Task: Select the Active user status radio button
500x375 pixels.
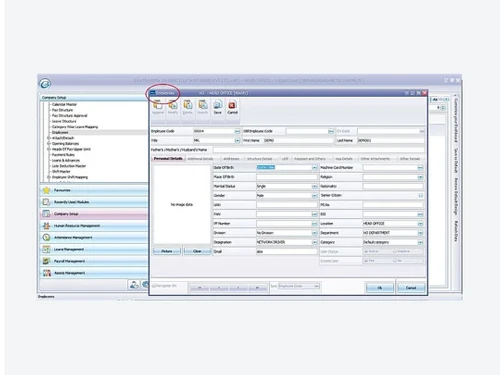Action: pyautogui.click(x=366, y=251)
